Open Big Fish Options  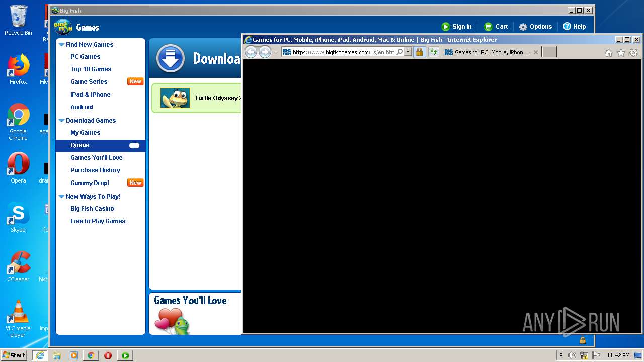[x=535, y=27]
